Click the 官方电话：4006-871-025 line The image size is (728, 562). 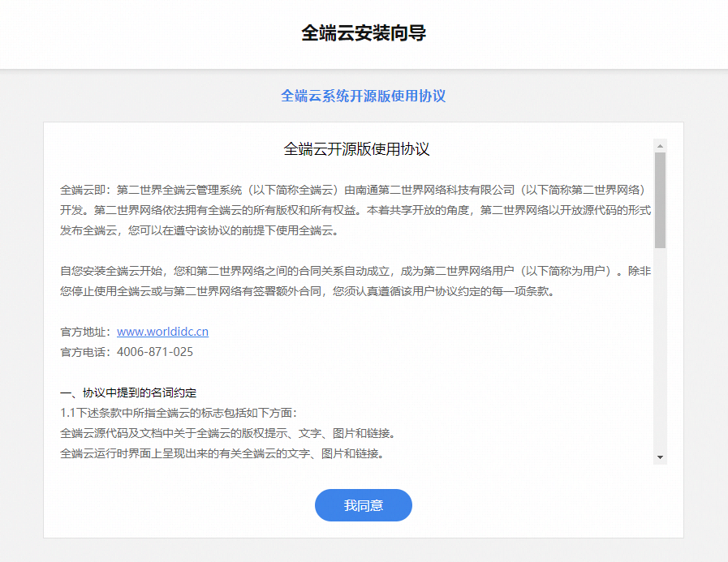point(127,352)
